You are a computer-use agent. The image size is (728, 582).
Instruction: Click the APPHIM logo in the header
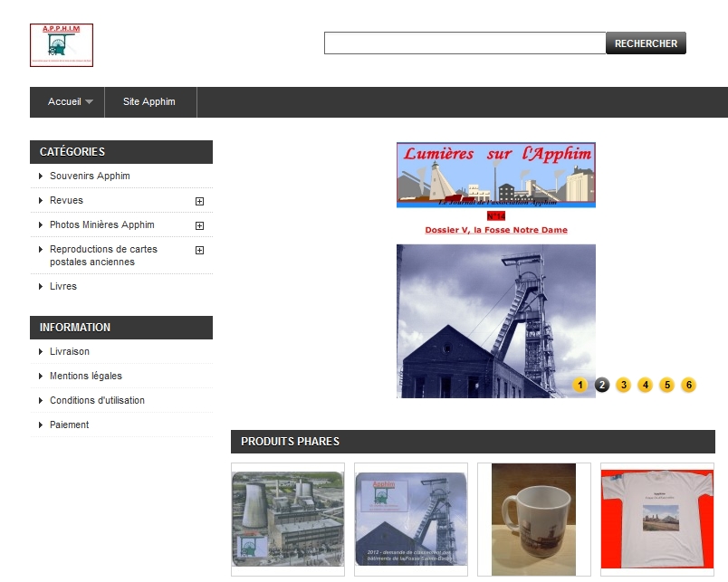click(62, 45)
